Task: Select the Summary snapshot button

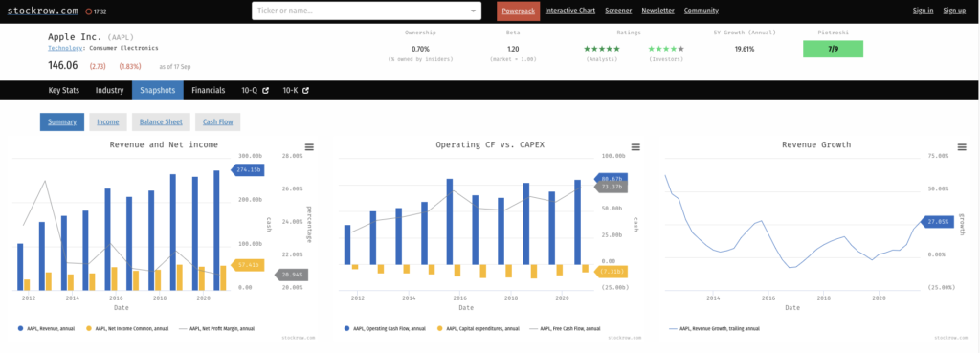Action: (62, 121)
